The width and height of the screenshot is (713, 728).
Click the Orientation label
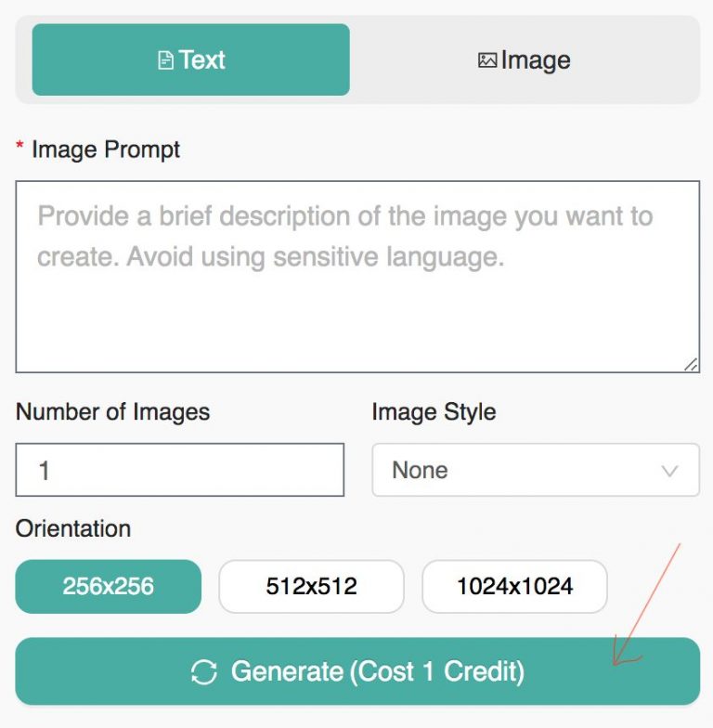(x=73, y=528)
